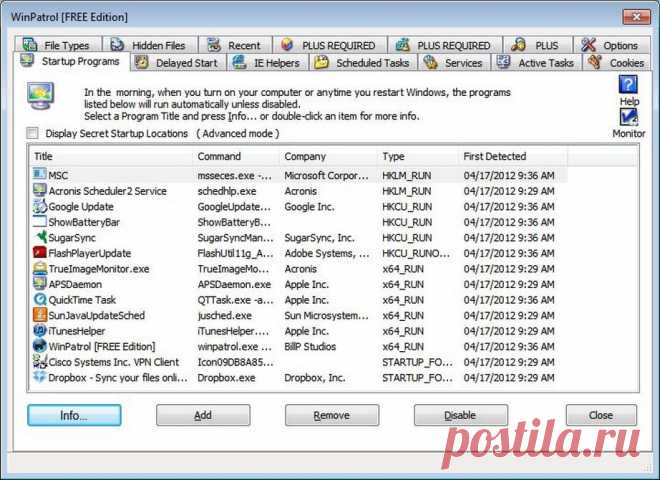Screen dimensions: 660x480
Task: Select the Icon09DB8A85... command cell
Action: 235,362
